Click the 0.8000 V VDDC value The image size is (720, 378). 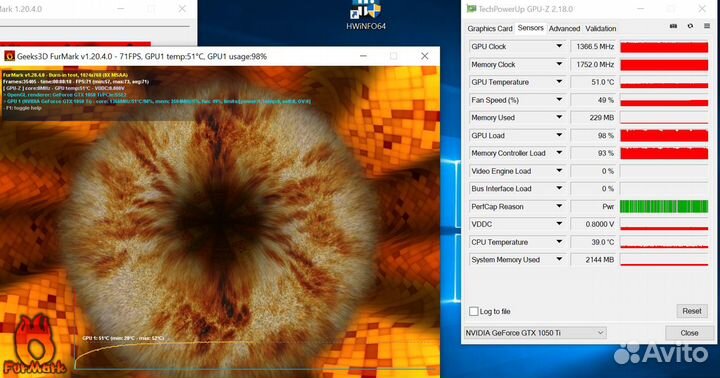(x=594, y=224)
